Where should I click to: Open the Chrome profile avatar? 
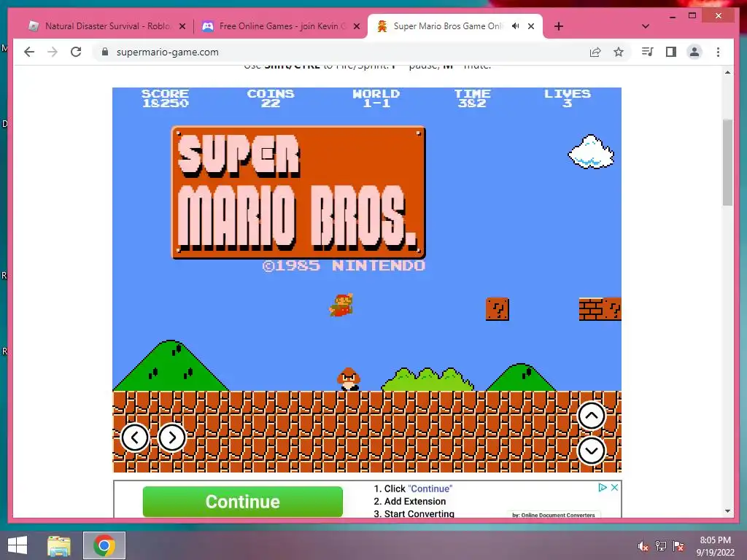click(694, 52)
